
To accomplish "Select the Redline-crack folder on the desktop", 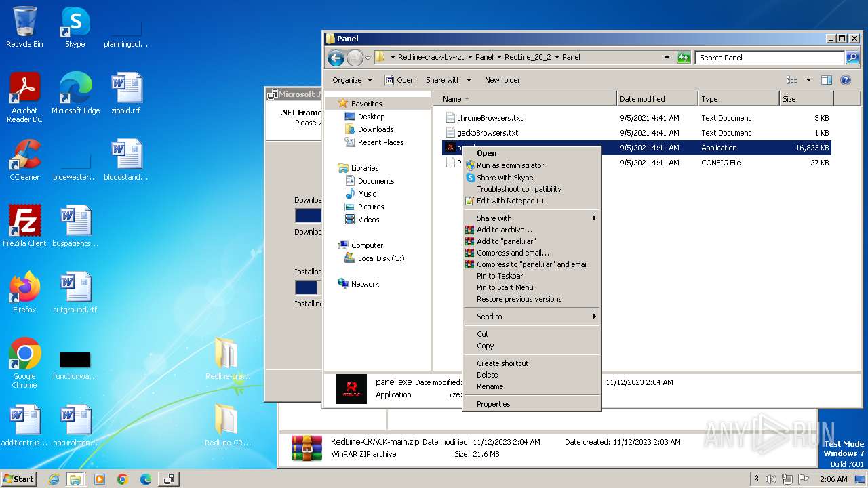I will pos(227,359).
